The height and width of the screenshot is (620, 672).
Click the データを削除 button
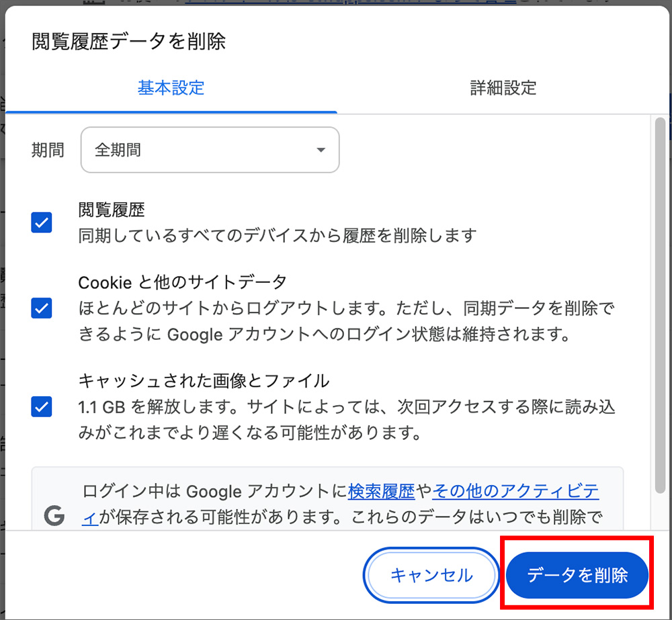click(x=577, y=575)
